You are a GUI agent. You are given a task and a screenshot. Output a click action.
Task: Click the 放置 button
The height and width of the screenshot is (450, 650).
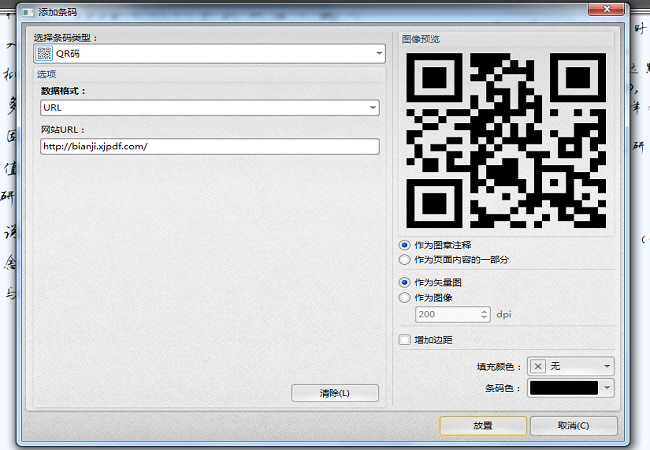[x=483, y=426]
